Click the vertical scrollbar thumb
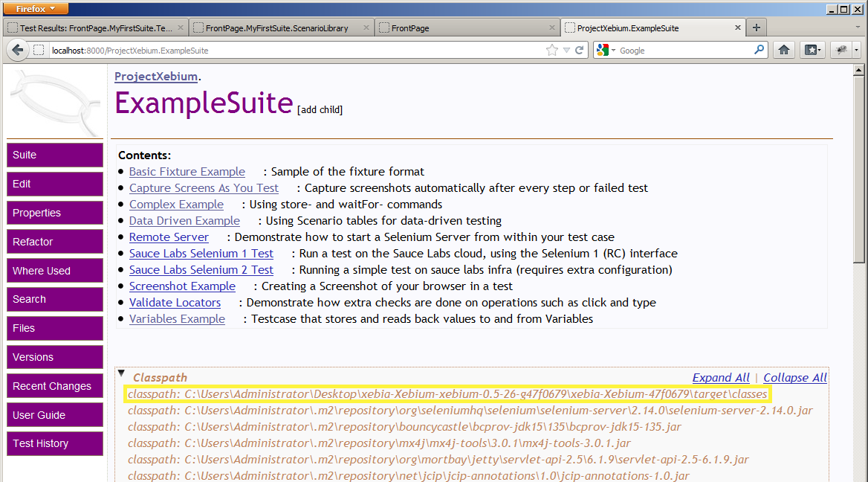The image size is (868, 482). coord(858,169)
